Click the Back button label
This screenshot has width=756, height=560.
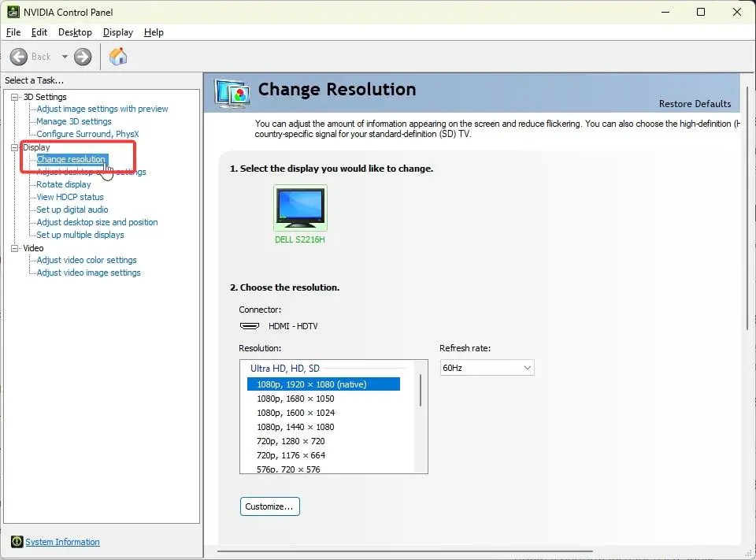41,57
